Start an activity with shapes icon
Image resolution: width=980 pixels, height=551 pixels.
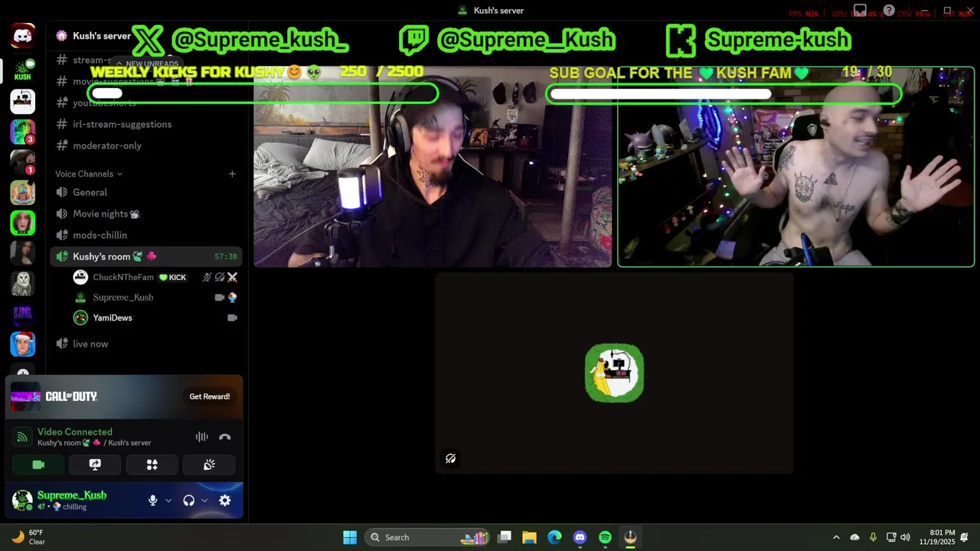[x=152, y=465]
